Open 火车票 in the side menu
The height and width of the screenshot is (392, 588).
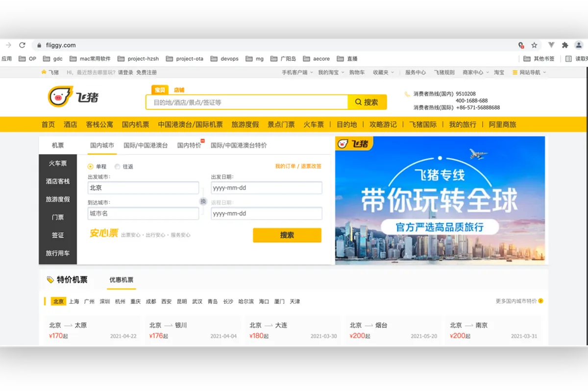(58, 163)
